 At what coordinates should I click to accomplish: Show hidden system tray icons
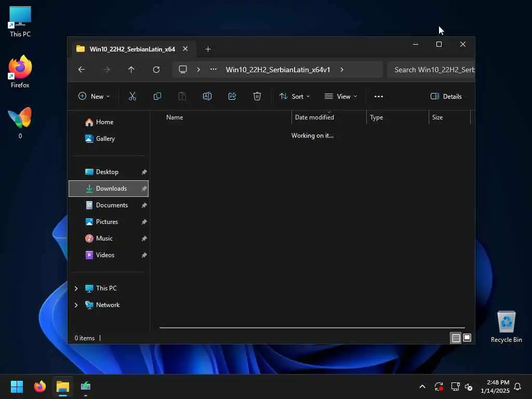tap(422, 387)
